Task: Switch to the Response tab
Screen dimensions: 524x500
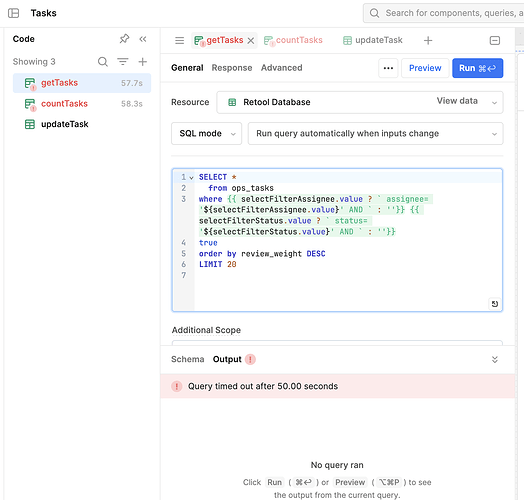Action: 232,68
